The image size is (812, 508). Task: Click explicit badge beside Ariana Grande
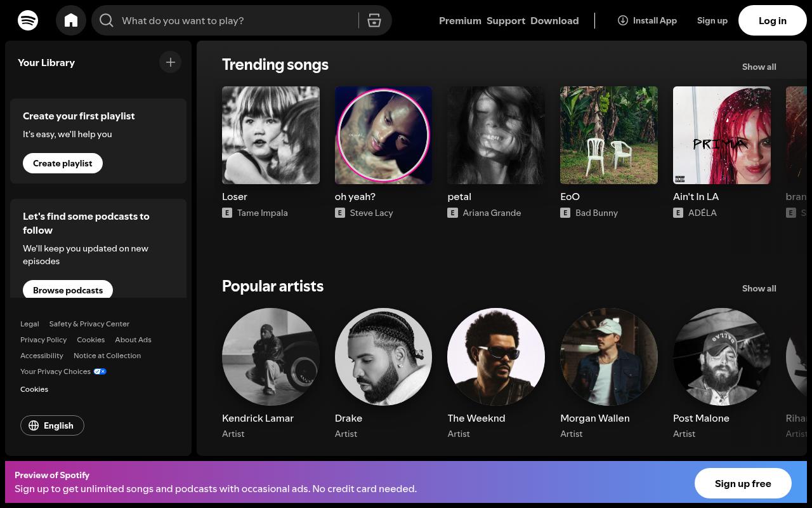click(x=452, y=213)
